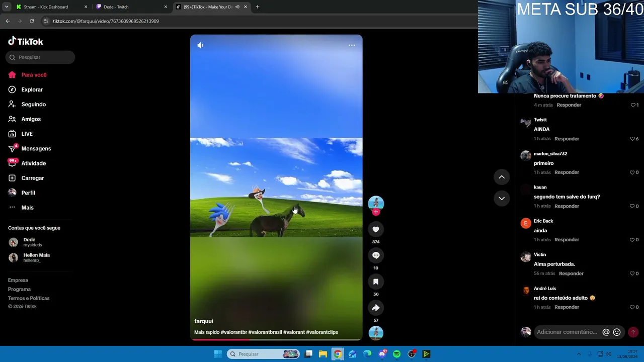Open Spotify from the taskbar
Viewport: 644px width, 362px height.
(x=397, y=354)
